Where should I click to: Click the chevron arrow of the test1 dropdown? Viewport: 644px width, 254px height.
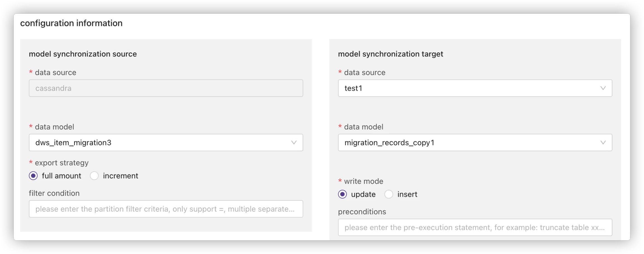pyautogui.click(x=603, y=88)
